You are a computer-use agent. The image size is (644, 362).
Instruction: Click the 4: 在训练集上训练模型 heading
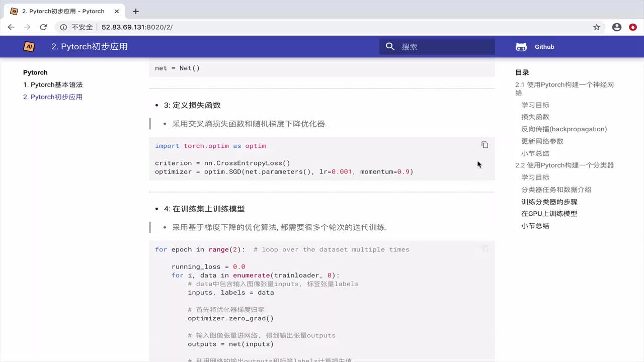click(x=204, y=209)
